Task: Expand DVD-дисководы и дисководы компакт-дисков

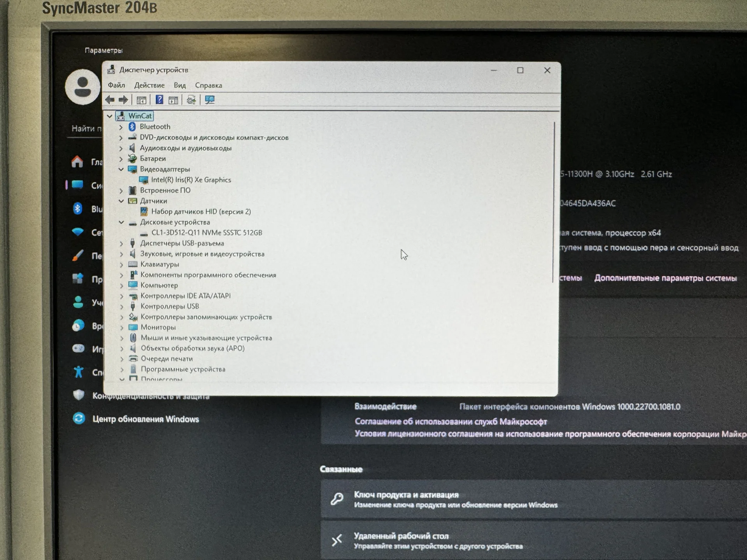Action: 121,138
